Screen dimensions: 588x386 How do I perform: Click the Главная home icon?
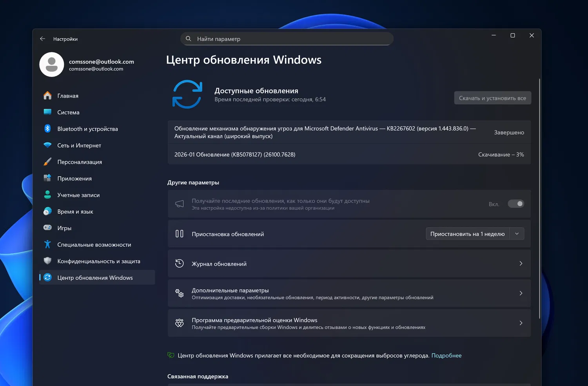(47, 96)
